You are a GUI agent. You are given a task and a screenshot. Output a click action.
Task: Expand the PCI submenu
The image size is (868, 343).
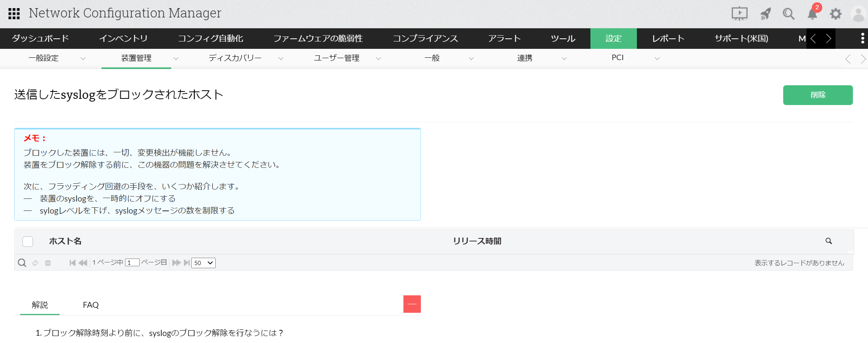coord(657,59)
